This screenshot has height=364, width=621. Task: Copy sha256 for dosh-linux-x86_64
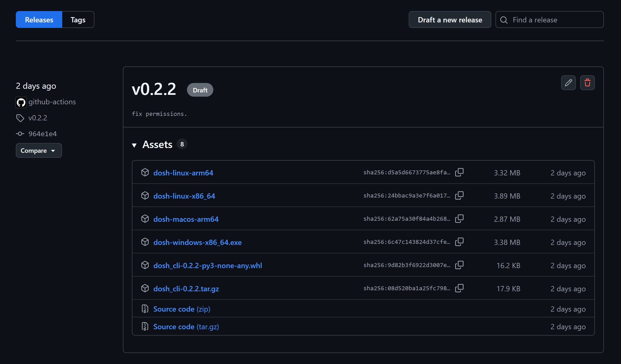(459, 196)
